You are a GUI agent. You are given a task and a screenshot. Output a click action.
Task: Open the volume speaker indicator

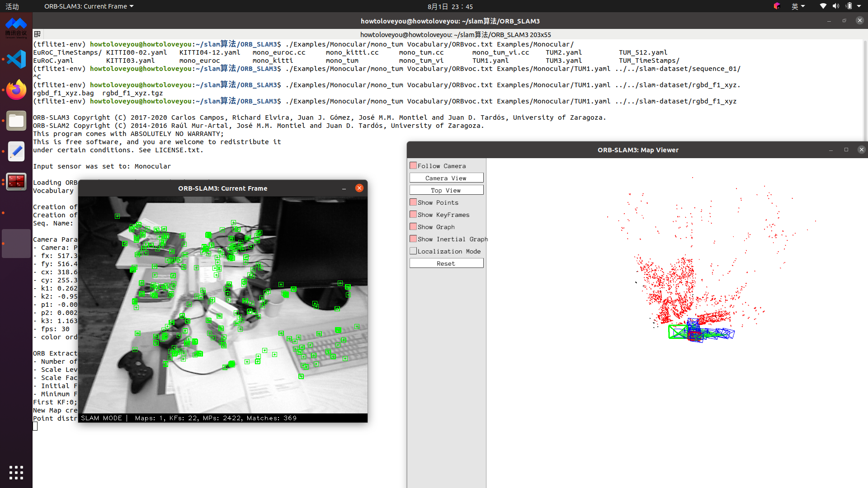click(x=835, y=6)
